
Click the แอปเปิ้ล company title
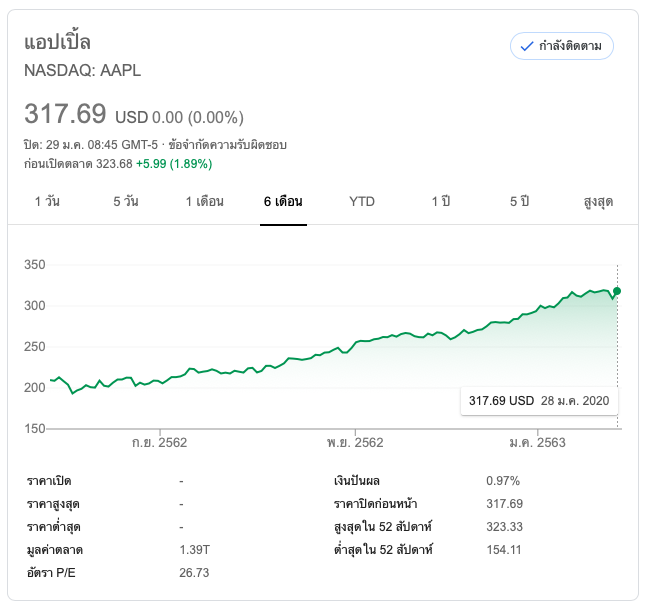[x=57, y=42]
